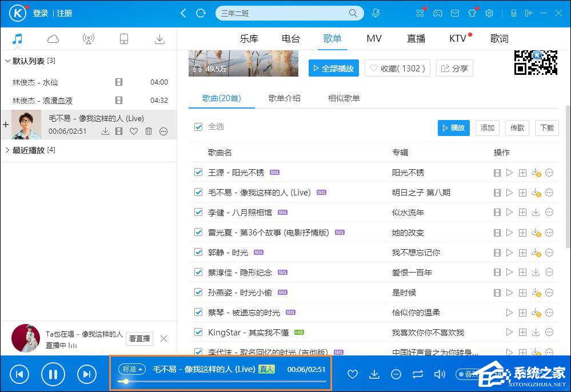The image size is (571, 392).
Task: Open the skin theme shirt icon
Action: click(x=472, y=13)
